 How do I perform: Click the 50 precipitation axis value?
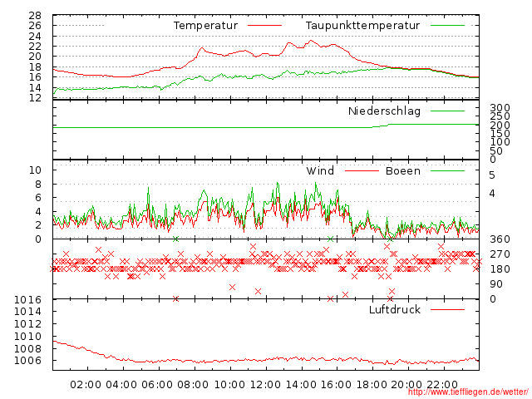click(x=496, y=151)
